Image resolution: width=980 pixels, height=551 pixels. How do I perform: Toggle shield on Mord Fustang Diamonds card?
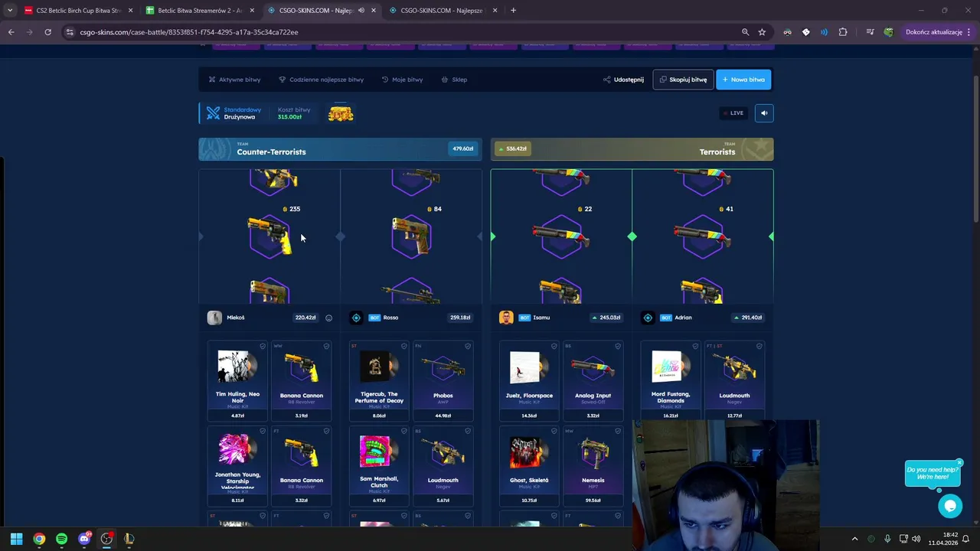(695, 346)
